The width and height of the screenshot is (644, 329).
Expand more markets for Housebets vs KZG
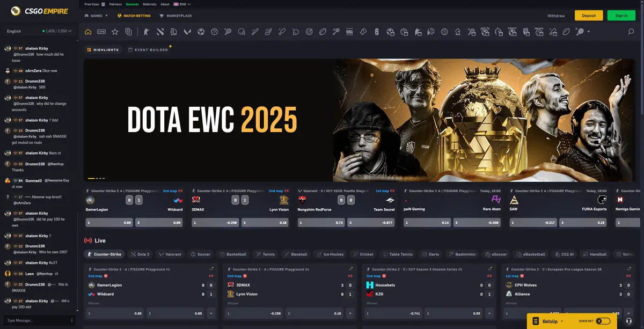coord(489,313)
